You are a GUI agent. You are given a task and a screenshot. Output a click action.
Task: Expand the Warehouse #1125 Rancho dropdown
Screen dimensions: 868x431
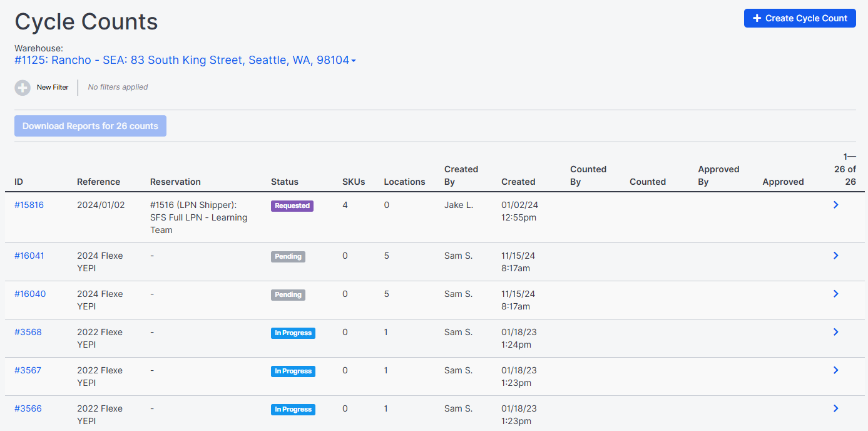click(185, 61)
